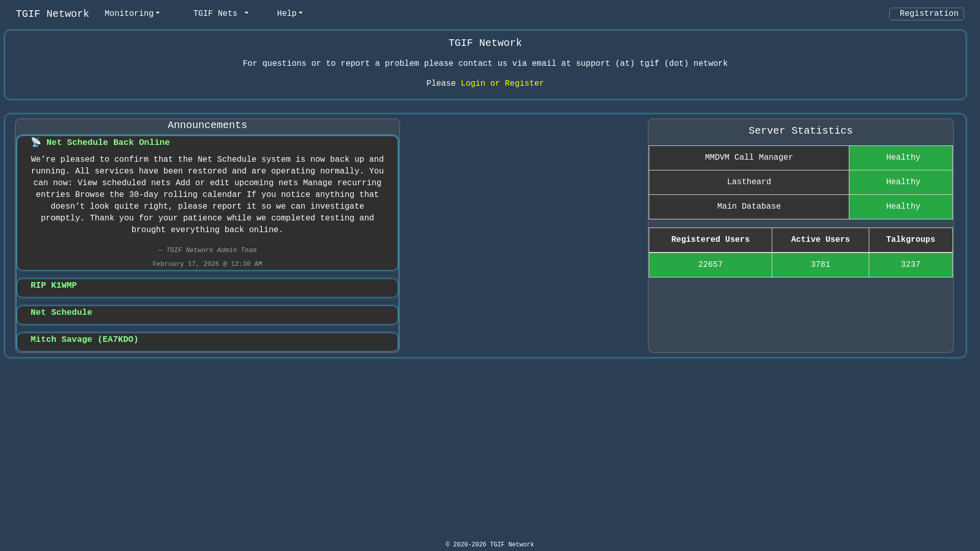Click Healthy status for Lastheard

901,182
